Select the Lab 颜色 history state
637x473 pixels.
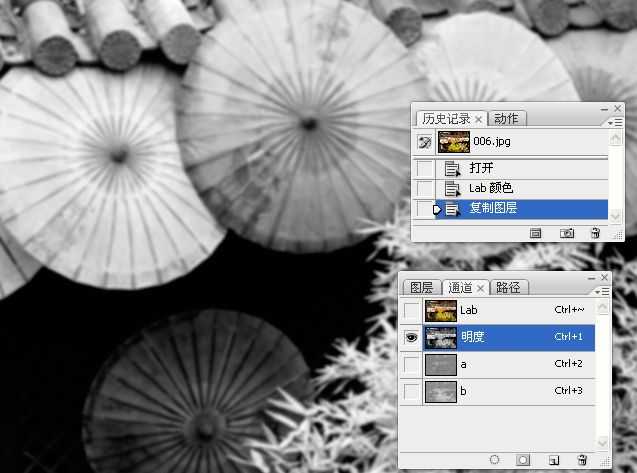[491, 188]
